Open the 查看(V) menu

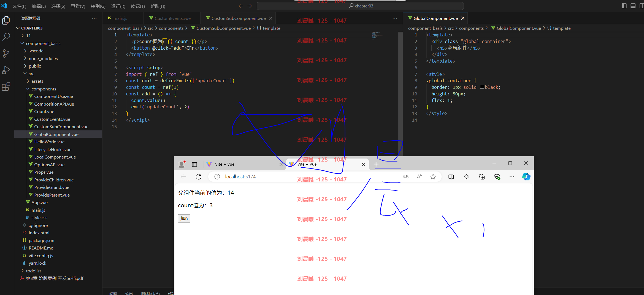click(78, 6)
